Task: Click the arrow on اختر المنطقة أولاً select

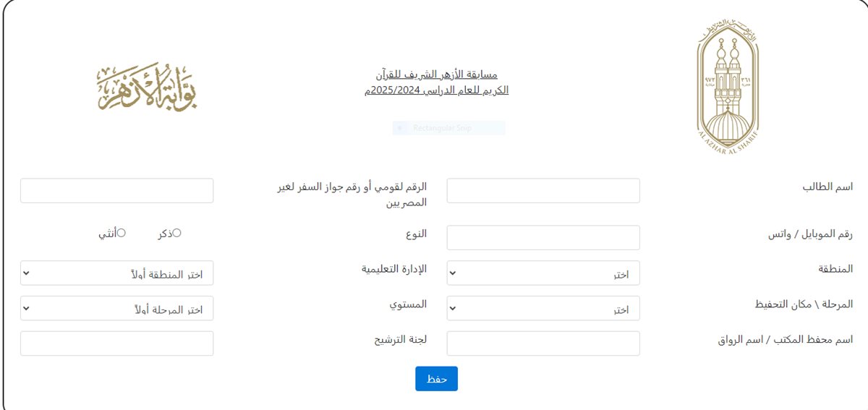Action: point(27,273)
